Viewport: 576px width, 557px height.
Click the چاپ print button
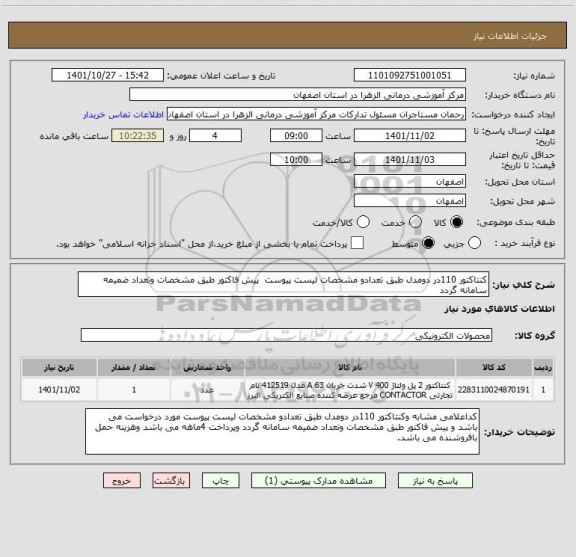click(221, 481)
